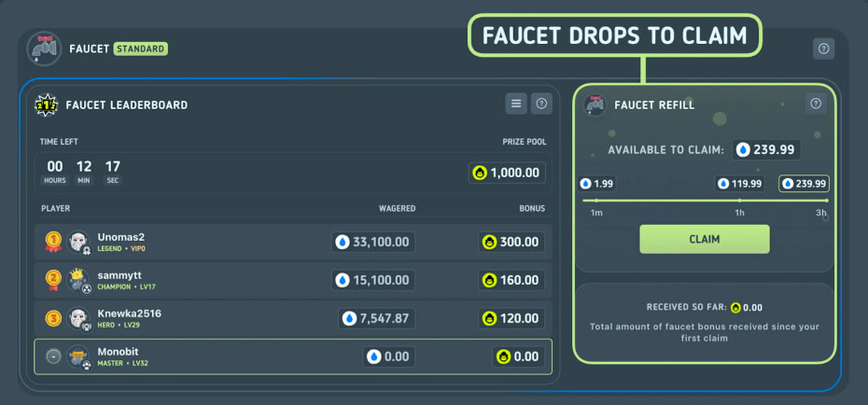Open the leaderboard list menu icon
The height and width of the screenshot is (405, 868).
click(x=516, y=104)
